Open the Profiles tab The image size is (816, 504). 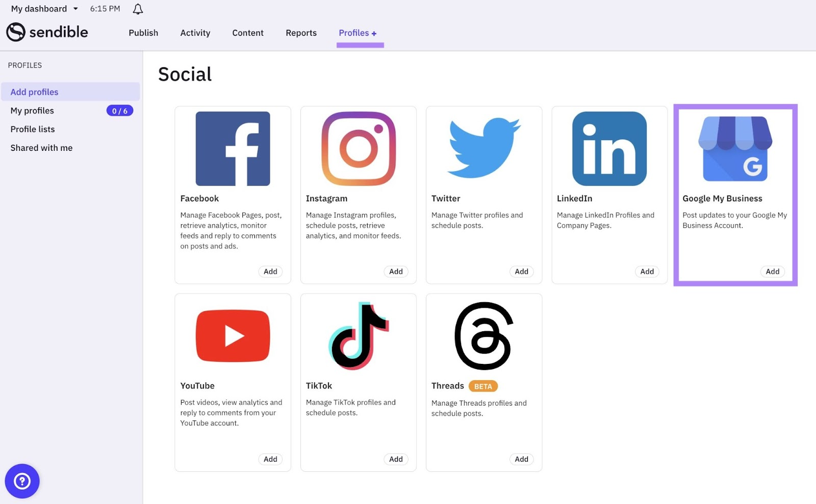tap(358, 33)
